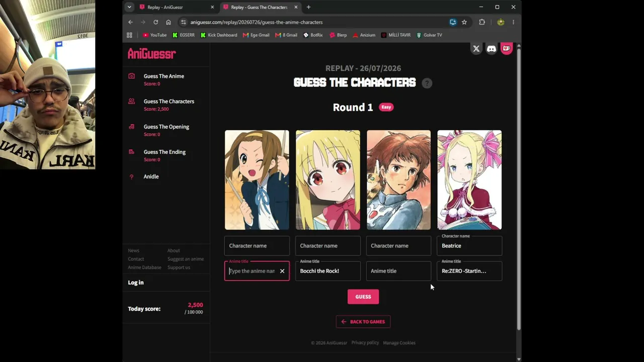Open the Discord server icon
Image resolution: width=644 pixels, height=362 pixels.
click(492, 49)
